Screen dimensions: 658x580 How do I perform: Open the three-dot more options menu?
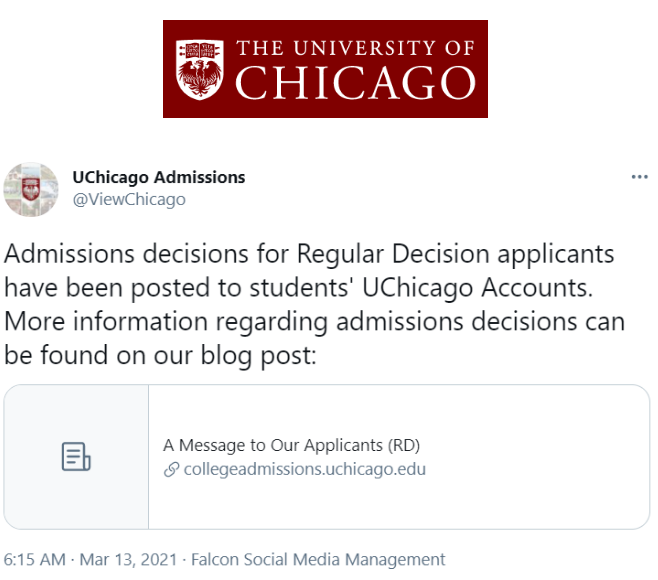(640, 177)
